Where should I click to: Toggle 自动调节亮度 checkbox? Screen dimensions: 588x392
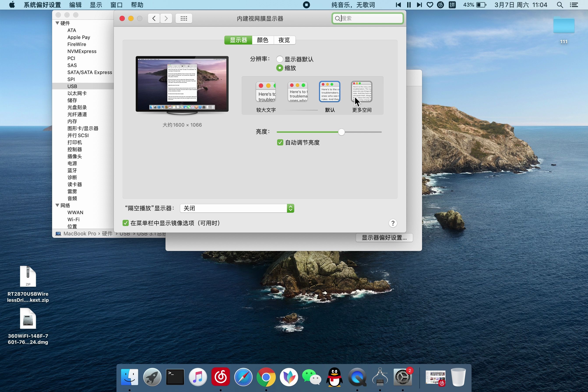[280, 143]
